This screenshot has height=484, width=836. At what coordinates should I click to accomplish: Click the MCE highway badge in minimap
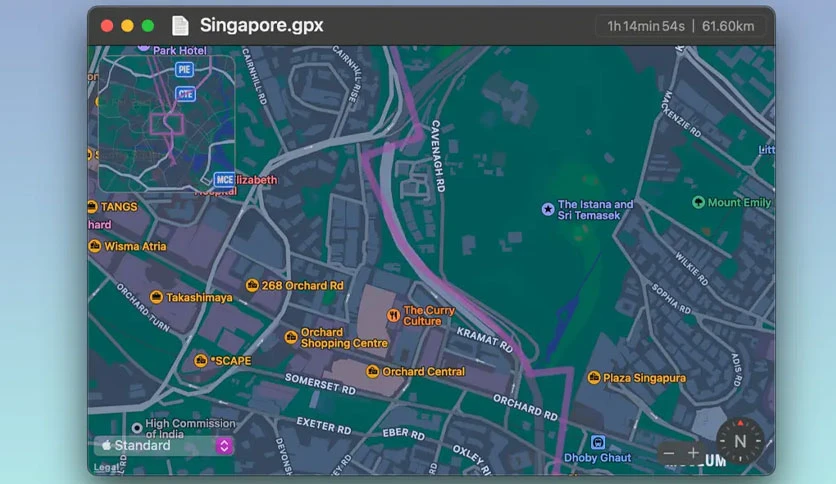[224, 180]
